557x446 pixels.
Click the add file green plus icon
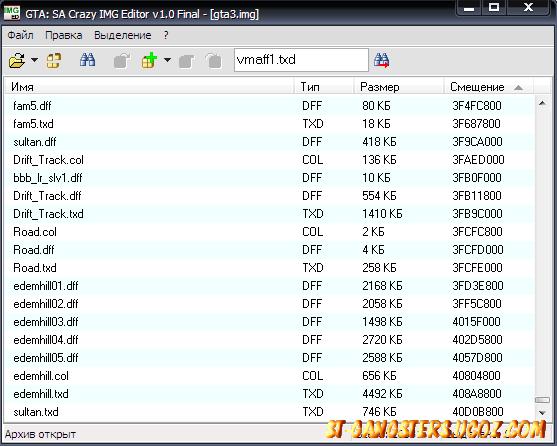(x=149, y=60)
